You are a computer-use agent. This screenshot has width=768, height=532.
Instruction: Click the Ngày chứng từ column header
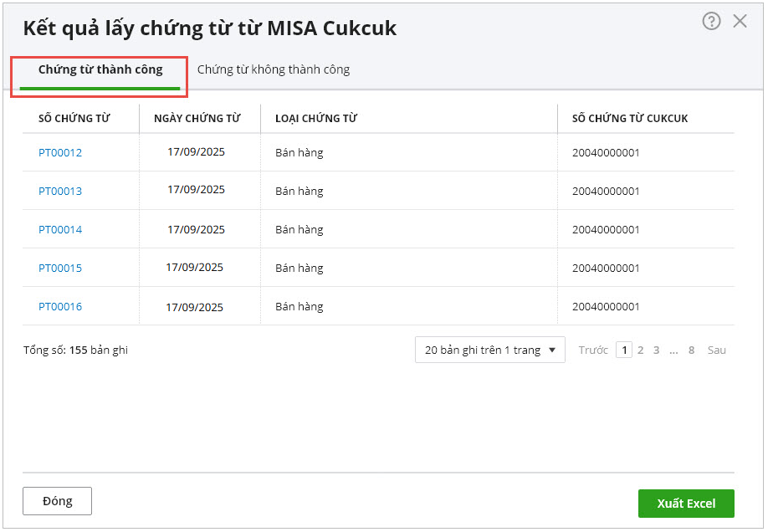[197, 119]
